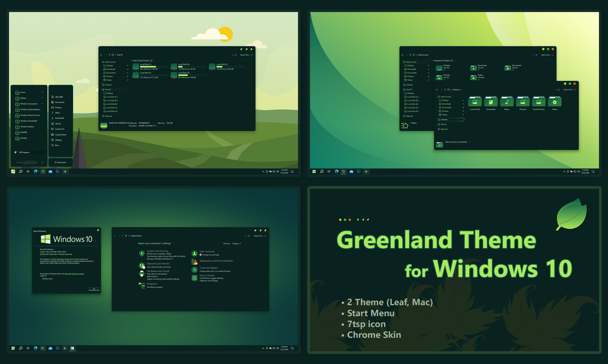Collapse the Frequent folders section
Viewport: 608px width, 364px height.
coord(432,61)
